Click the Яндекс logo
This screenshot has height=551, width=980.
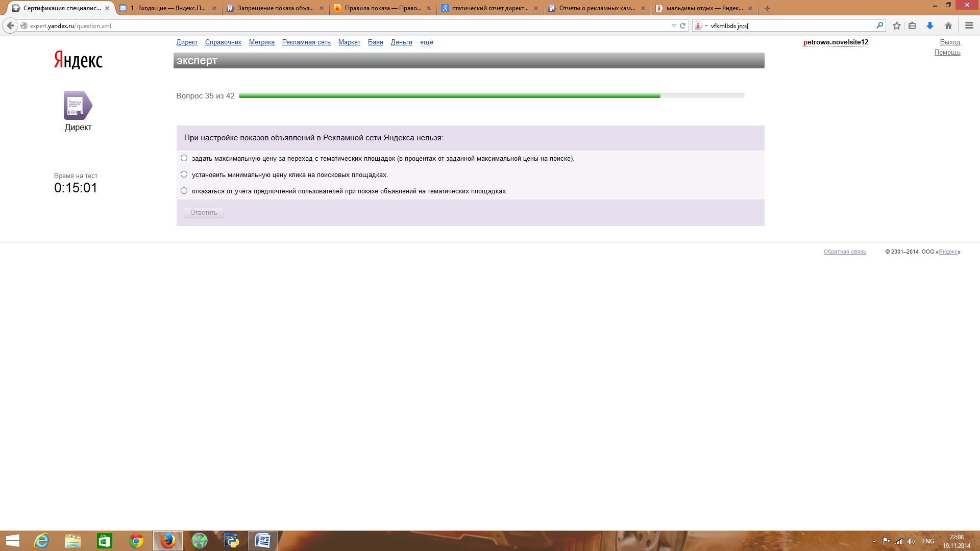pyautogui.click(x=78, y=60)
